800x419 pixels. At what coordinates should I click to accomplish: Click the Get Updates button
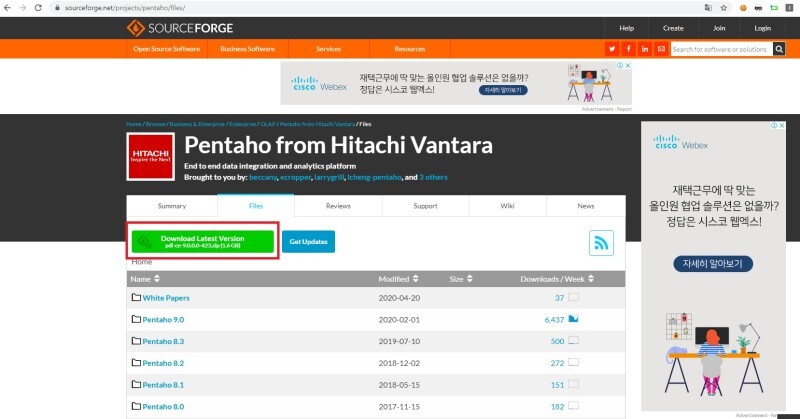308,241
